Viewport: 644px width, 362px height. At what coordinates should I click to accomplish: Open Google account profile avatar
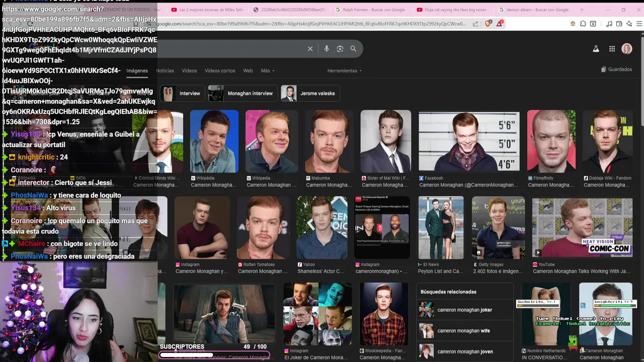tap(627, 49)
